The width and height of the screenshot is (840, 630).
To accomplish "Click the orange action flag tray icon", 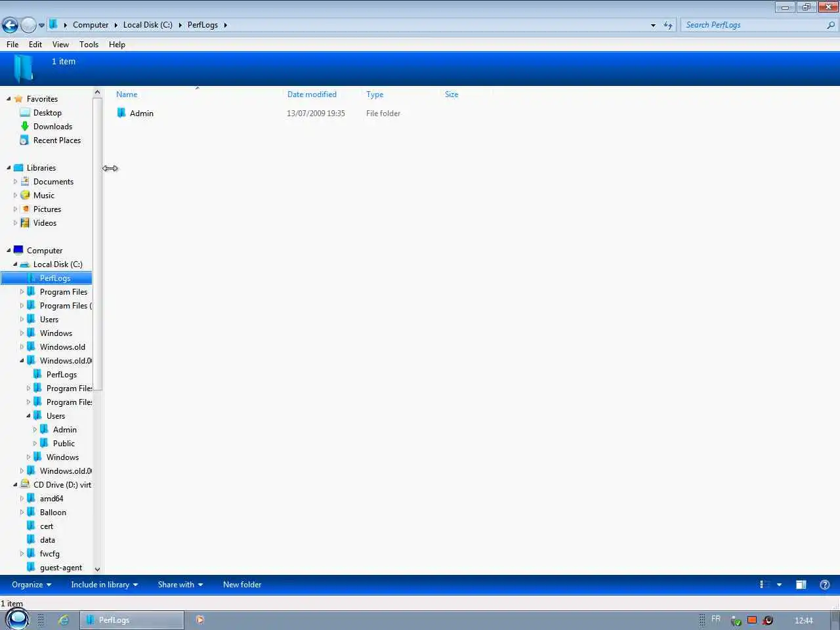I will [x=752, y=620].
